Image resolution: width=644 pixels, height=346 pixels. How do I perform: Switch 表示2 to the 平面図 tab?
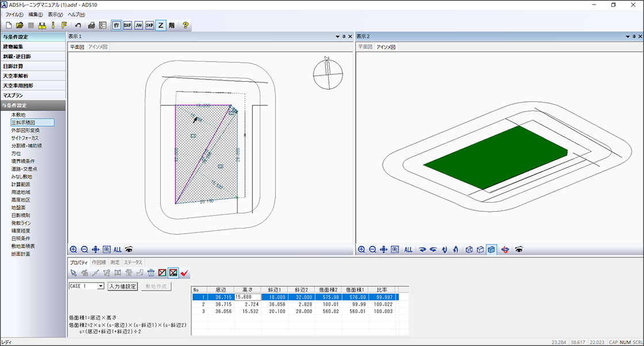[365, 47]
